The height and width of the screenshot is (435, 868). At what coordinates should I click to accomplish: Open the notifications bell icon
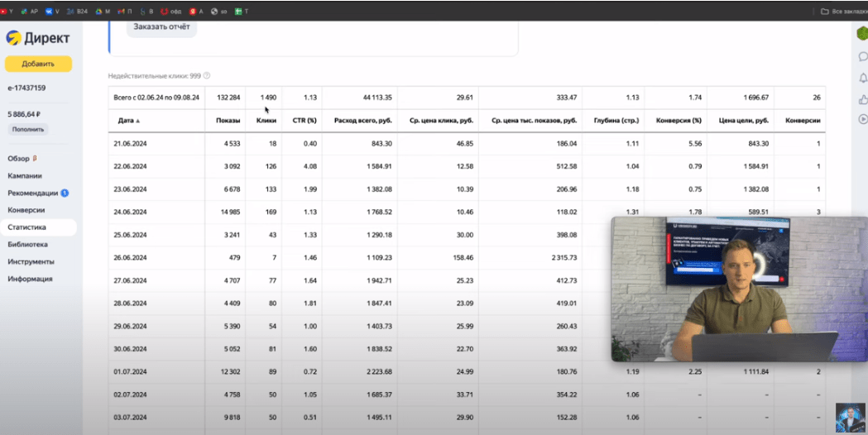pyautogui.click(x=863, y=78)
